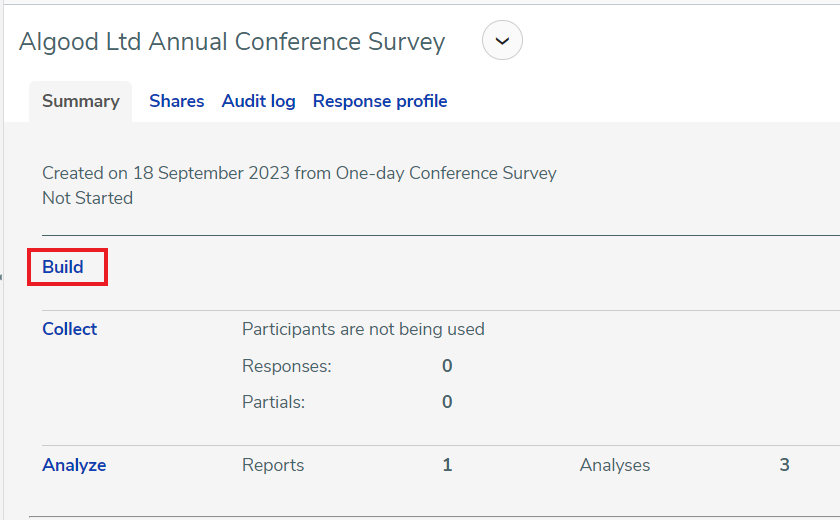This screenshot has width=840, height=520.
Task: Select the Summary tab
Action: (80, 101)
